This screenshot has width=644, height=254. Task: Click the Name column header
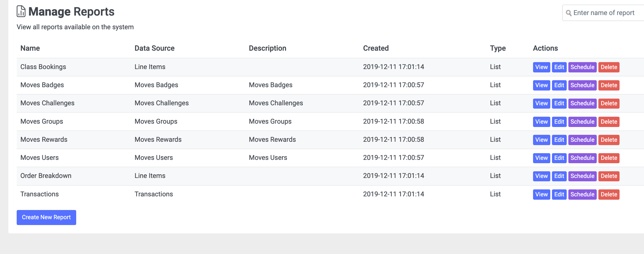(30, 48)
